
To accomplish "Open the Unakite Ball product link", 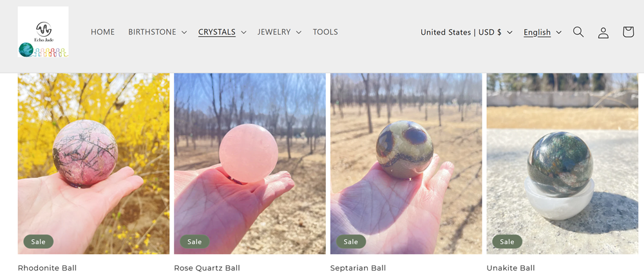I will point(511,268).
